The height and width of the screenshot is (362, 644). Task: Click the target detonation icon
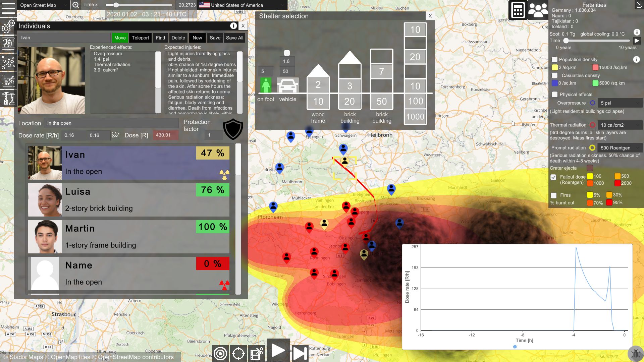click(220, 354)
